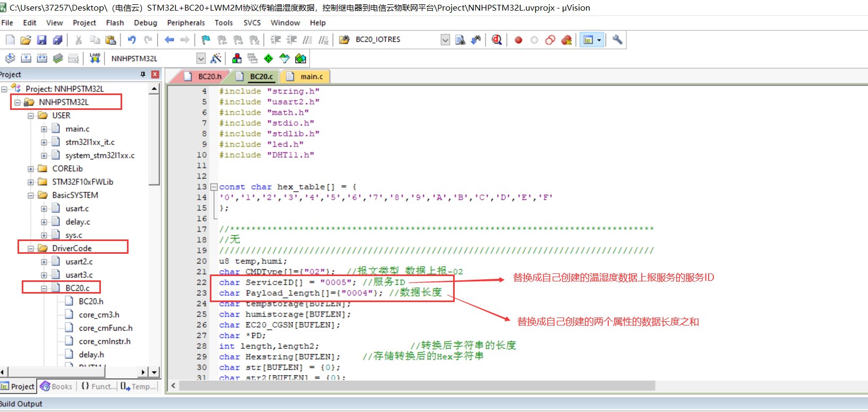Insert a breakpoint with the red dot icon
868x412 pixels.
click(x=518, y=40)
